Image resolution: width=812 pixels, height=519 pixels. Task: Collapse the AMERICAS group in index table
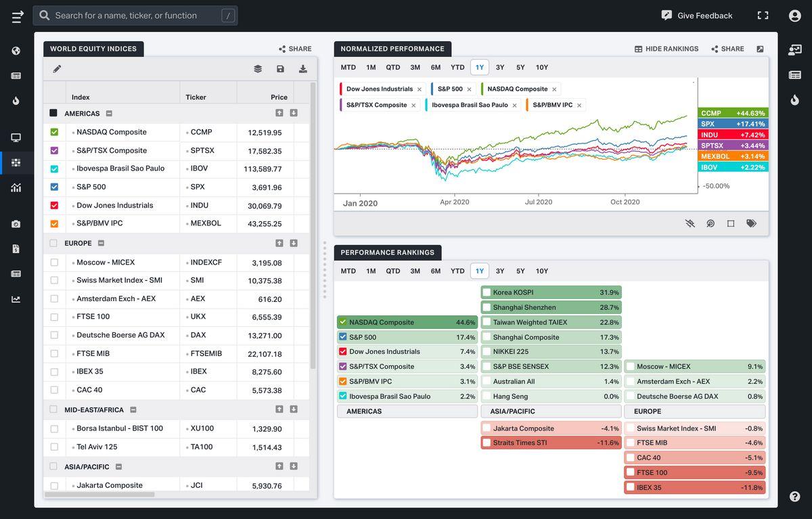coord(109,114)
